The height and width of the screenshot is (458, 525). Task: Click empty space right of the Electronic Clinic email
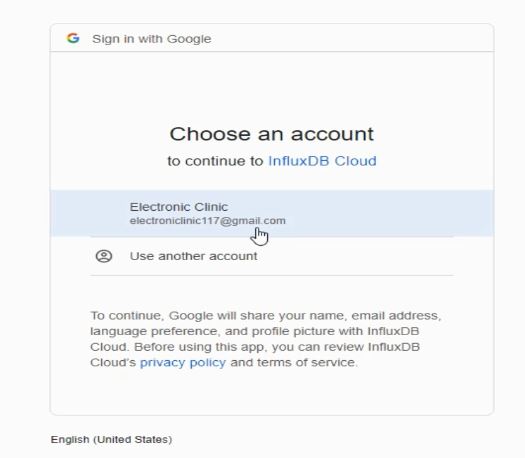pos(388,213)
